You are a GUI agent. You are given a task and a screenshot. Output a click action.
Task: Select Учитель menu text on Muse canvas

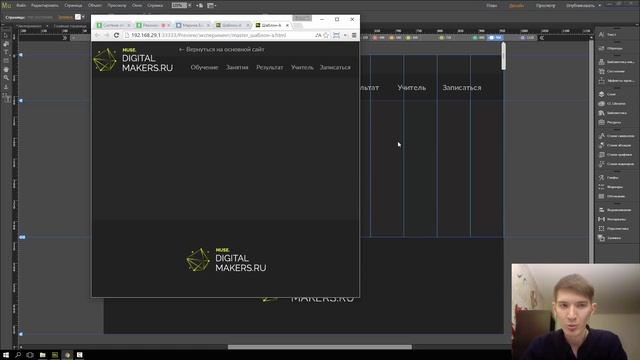click(x=411, y=88)
